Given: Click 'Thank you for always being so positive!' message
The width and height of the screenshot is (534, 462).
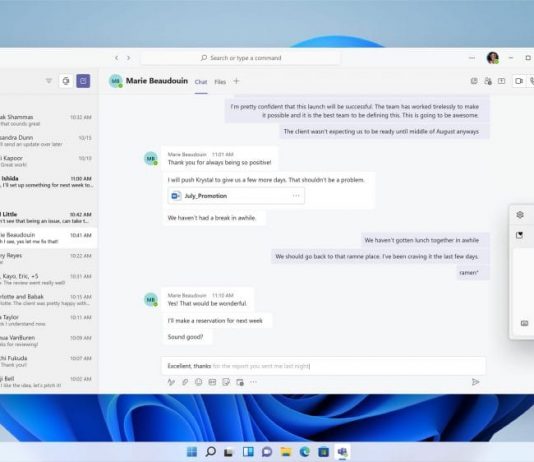Looking at the screenshot, I should [219, 163].
